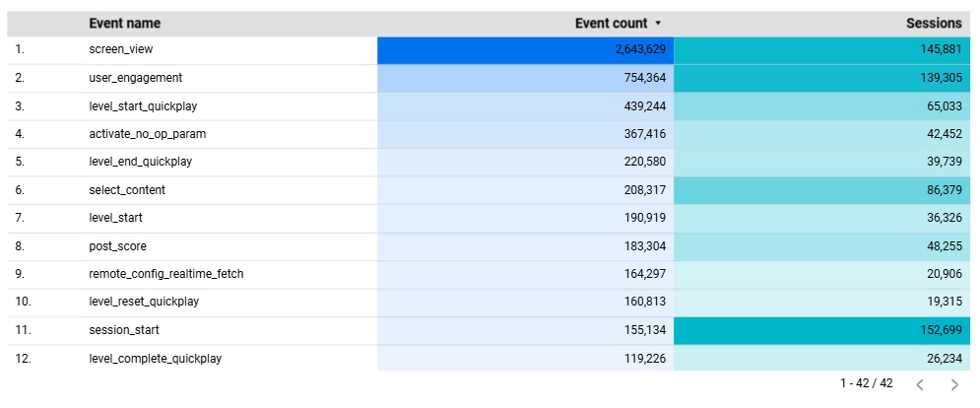The height and width of the screenshot is (408, 980).
Task: Sort by Event name column header
Action: [124, 24]
